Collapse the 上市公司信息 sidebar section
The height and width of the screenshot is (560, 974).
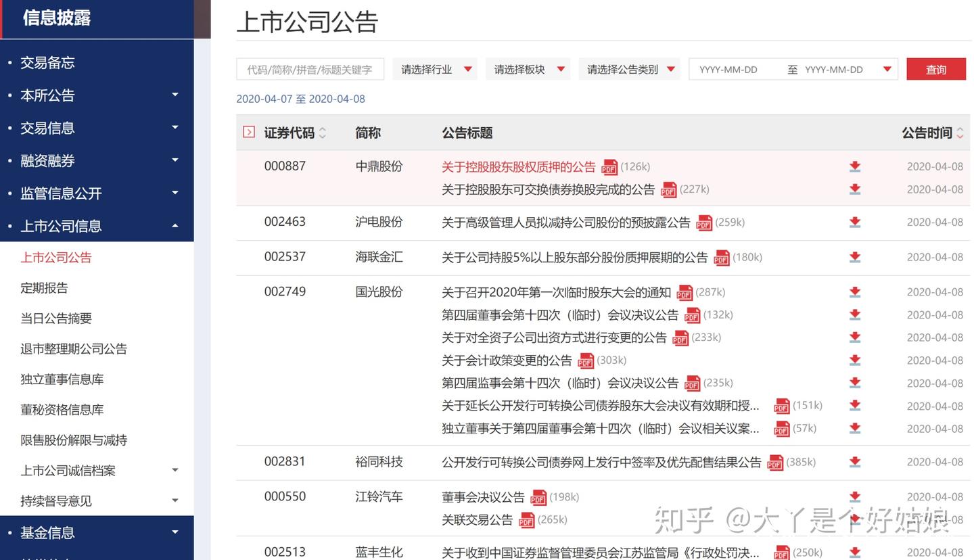175,226
